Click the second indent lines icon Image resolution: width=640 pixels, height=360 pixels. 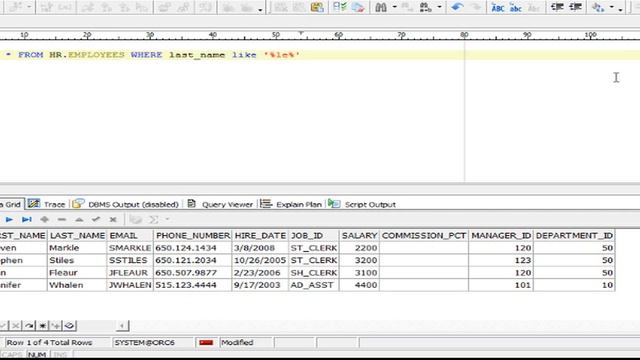coord(576,7)
